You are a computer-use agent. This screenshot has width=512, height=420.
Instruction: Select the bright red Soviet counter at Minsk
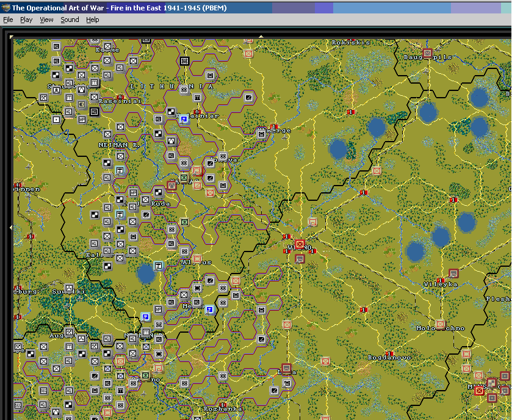tap(479, 390)
